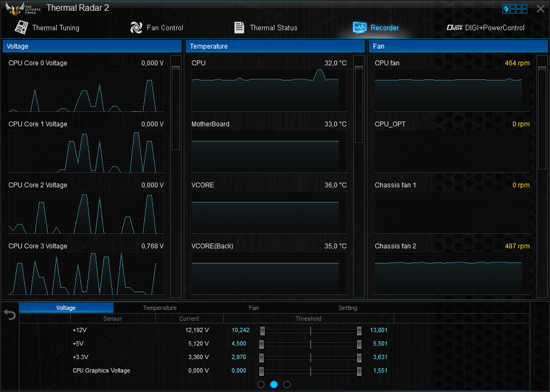This screenshot has width=550, height=392.
Task: Adjust the +5V upper threshold slider handle
Action: 359,344
